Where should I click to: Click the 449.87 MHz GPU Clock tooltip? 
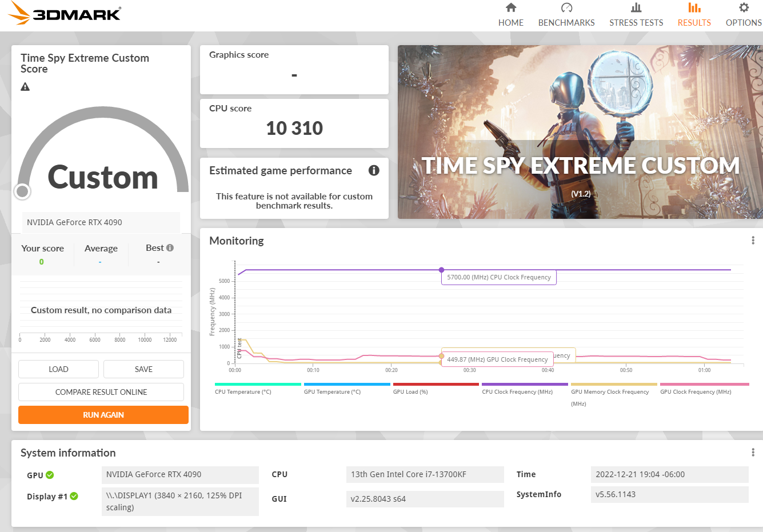click(497, 359)
